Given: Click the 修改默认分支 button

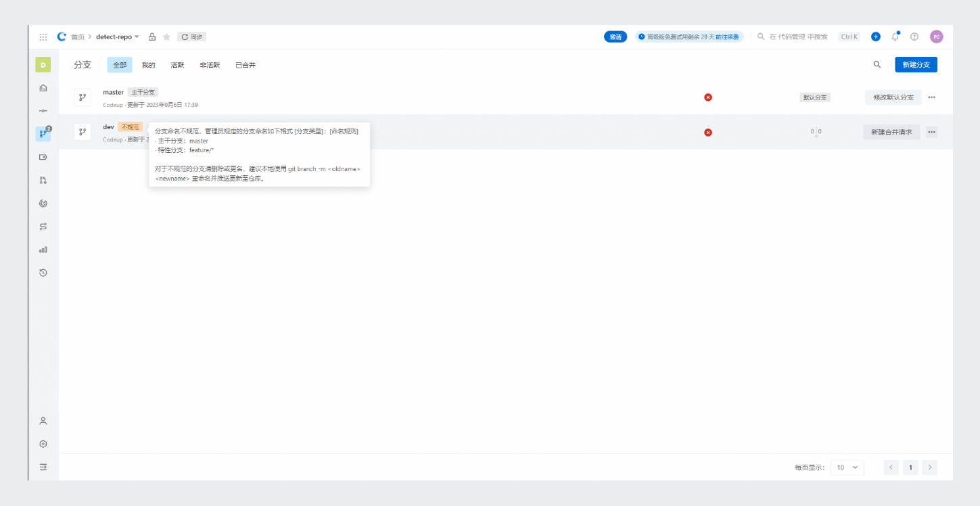Looking at the screenshot, I should pos(893,97).
